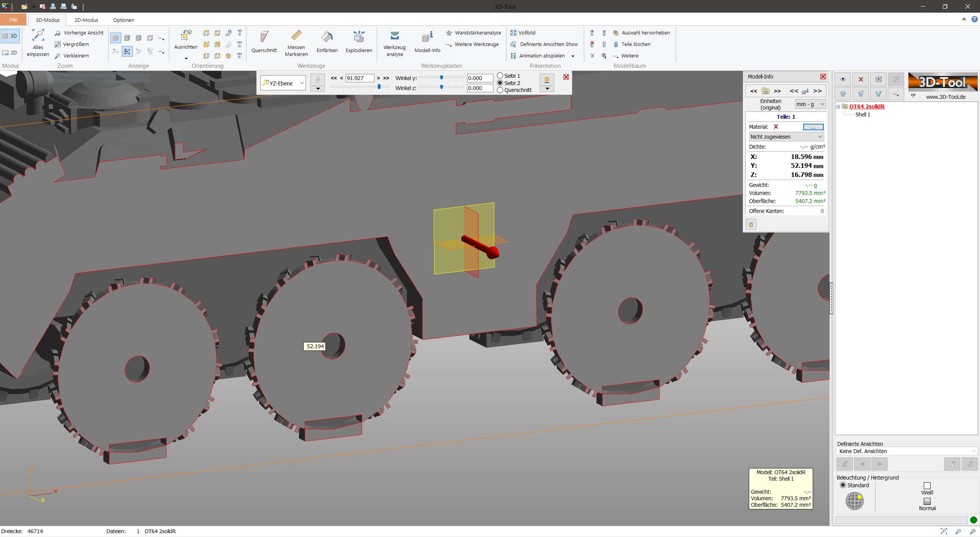Rotate the view 90 degrees icon
This screenshot has height=537, width=980.
click(x=240, y=33)
